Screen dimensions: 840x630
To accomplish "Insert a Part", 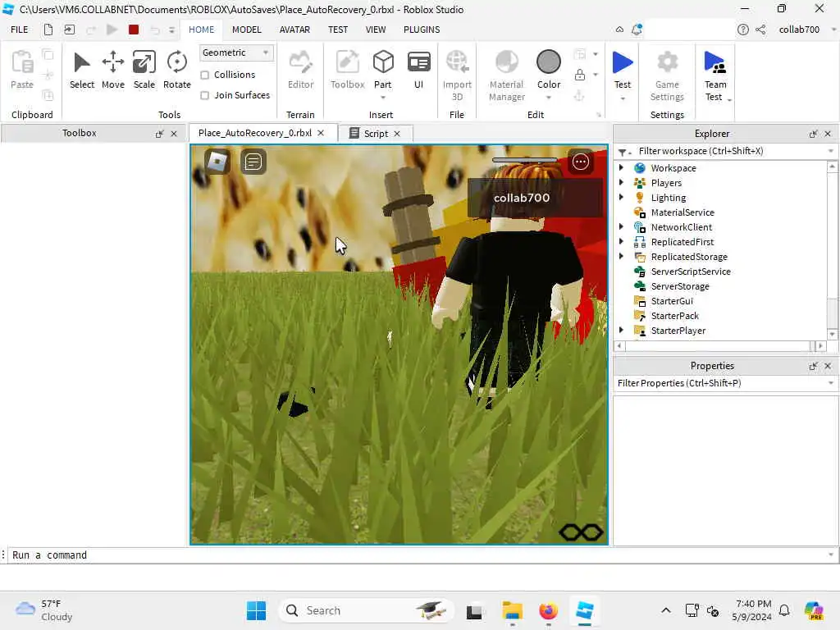I will (382, 69).
